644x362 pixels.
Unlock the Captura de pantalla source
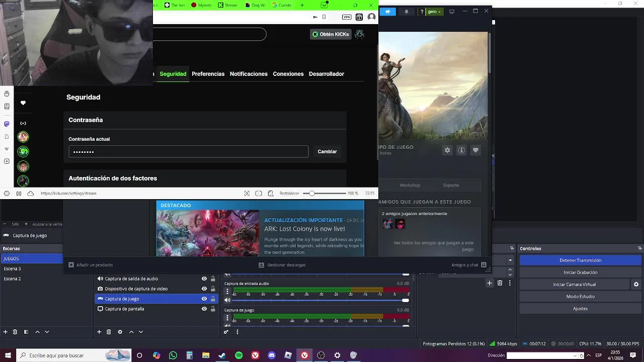(213, 309)
